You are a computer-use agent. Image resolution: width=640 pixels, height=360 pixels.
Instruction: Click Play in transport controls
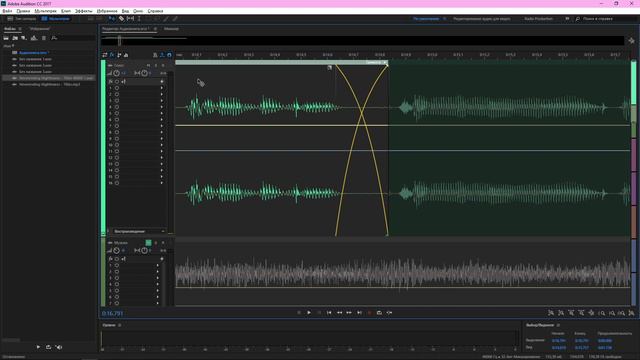309,313
